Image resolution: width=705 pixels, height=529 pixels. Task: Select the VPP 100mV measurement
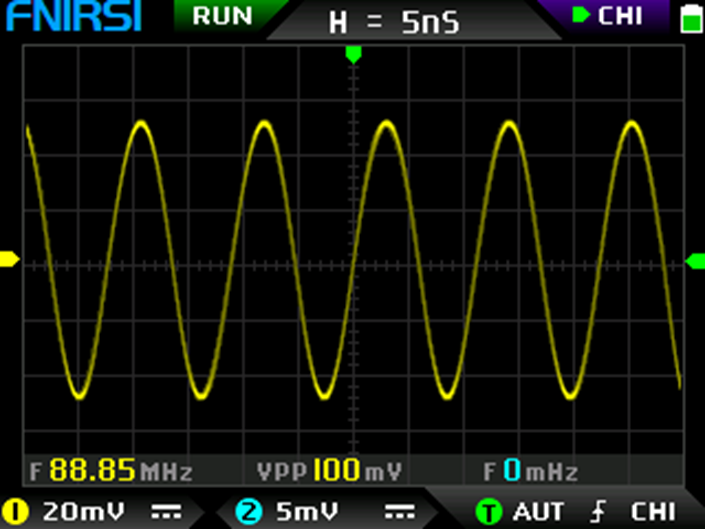tap(330, 471)
